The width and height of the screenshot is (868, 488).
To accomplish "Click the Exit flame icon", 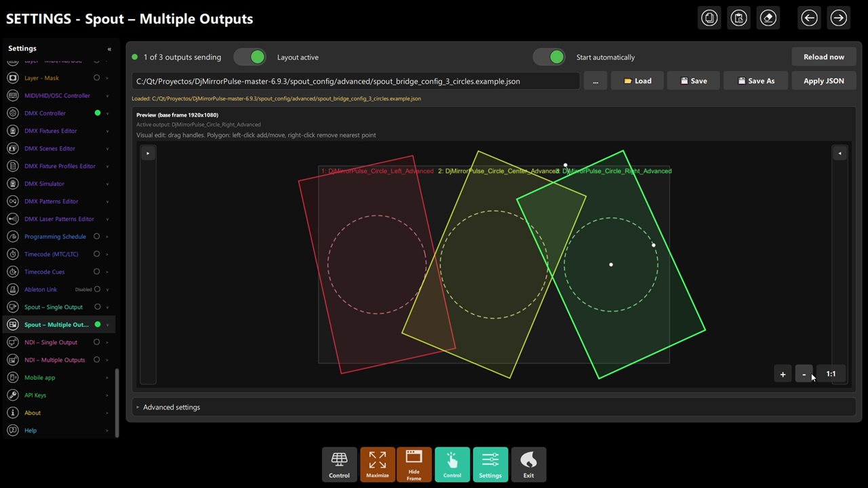I will tap(528, 464).
